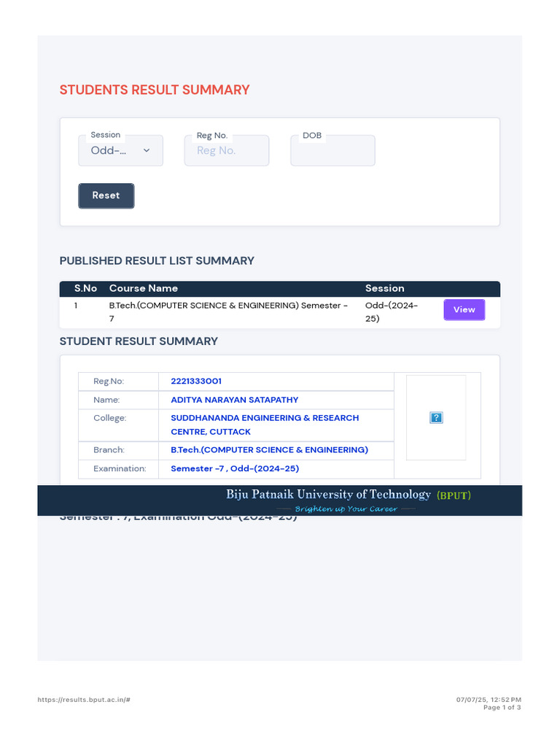The width and height of the screenshot is (560, 747).
Task: Focus the DOB input field
Action: pos(332,150)
